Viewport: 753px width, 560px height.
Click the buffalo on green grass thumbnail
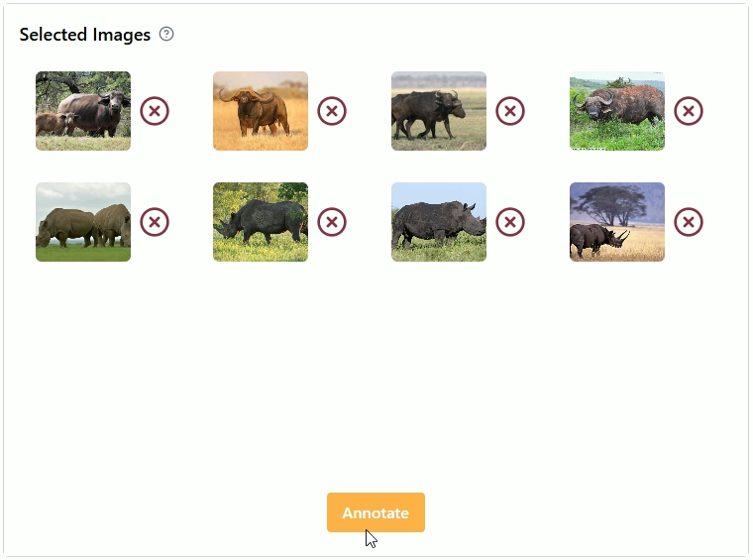click(x=617, y=111)
